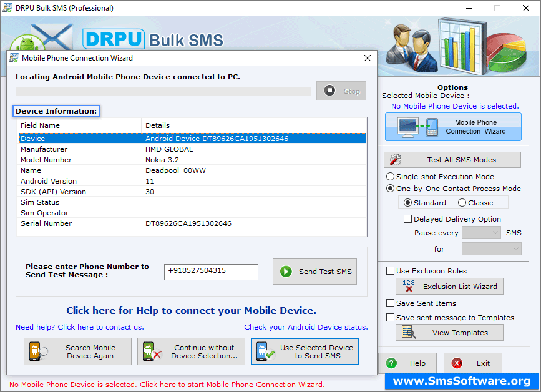541x392 pixels.
Task: Click the Send Test SMS button
Action: tap(314, 272)
